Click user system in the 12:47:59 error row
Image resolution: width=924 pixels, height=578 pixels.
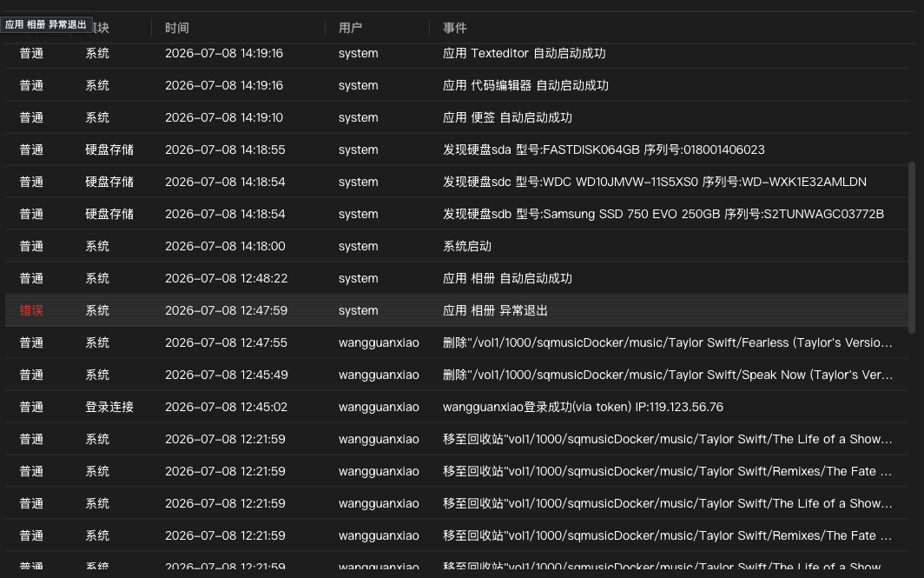[359, 310]
